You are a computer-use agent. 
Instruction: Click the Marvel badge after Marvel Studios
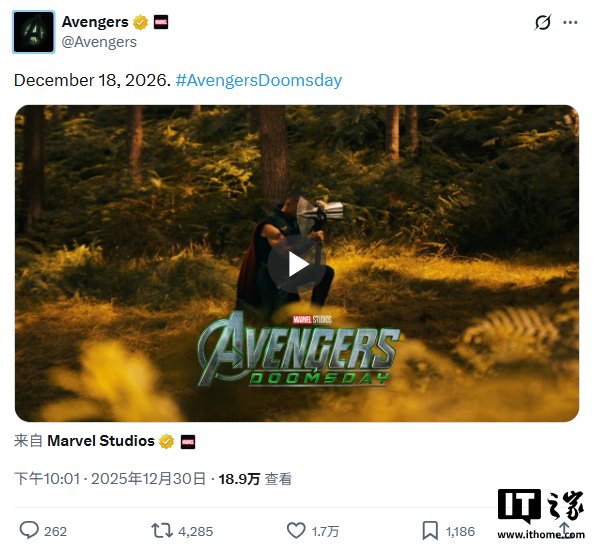coord(188,442)
